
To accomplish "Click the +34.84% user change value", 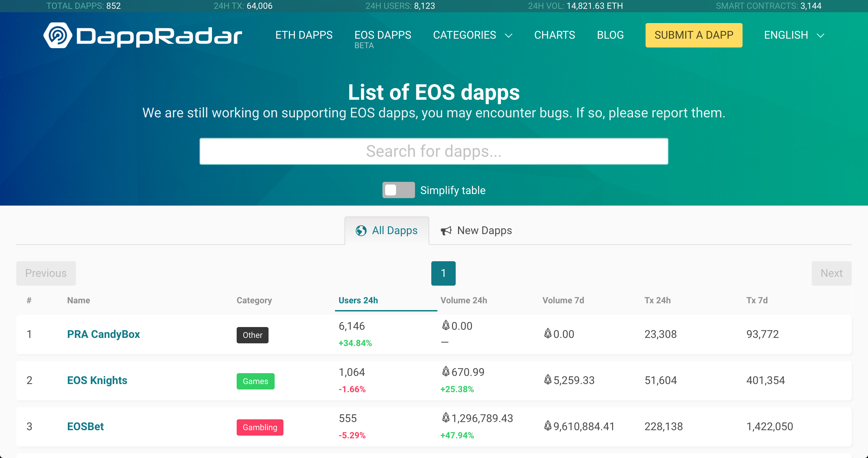I will (x=355, y=343).
